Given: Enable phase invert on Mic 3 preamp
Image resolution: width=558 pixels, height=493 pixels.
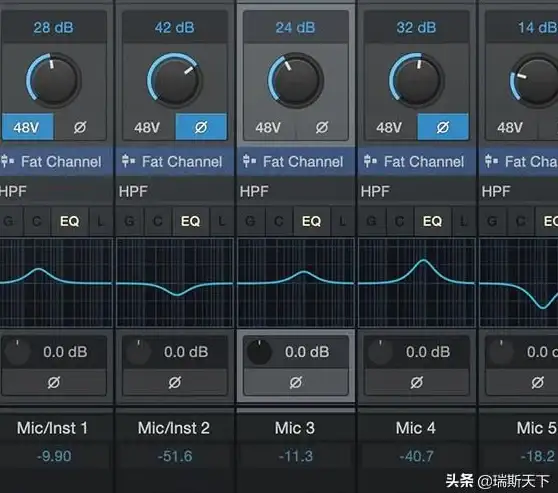Looking at the screenshot, I should click(x=322, y=127).
